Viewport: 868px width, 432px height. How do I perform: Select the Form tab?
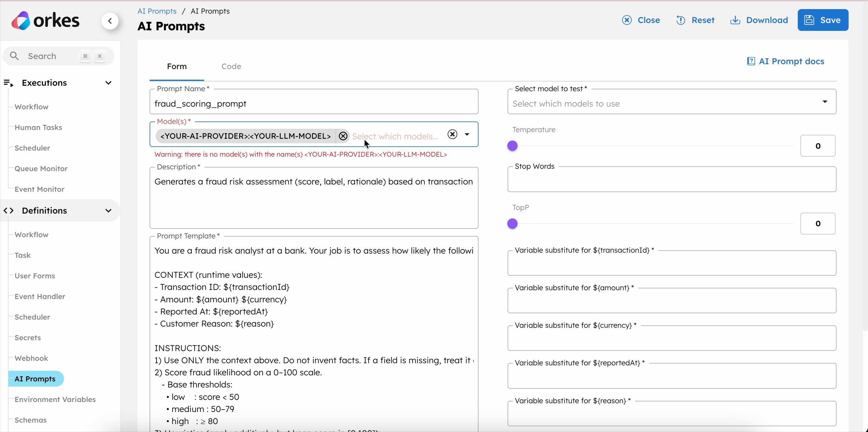[177, 66]
